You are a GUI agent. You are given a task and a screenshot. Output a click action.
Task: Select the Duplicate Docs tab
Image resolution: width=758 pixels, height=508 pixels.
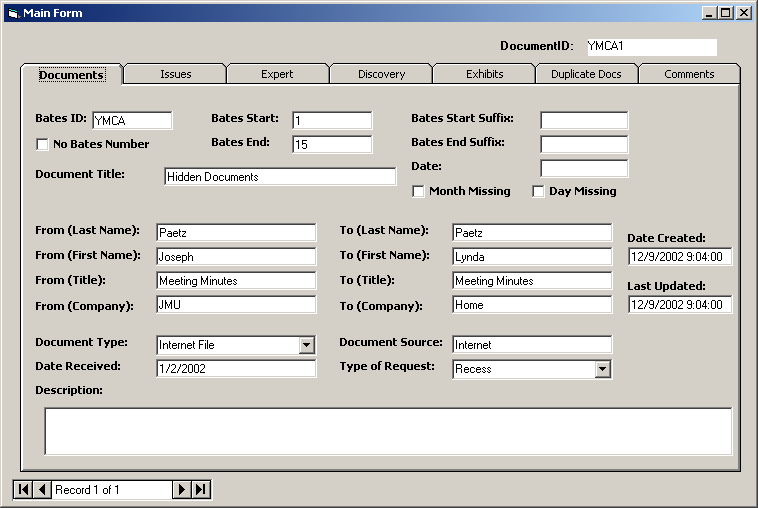(x=586, y=74)
